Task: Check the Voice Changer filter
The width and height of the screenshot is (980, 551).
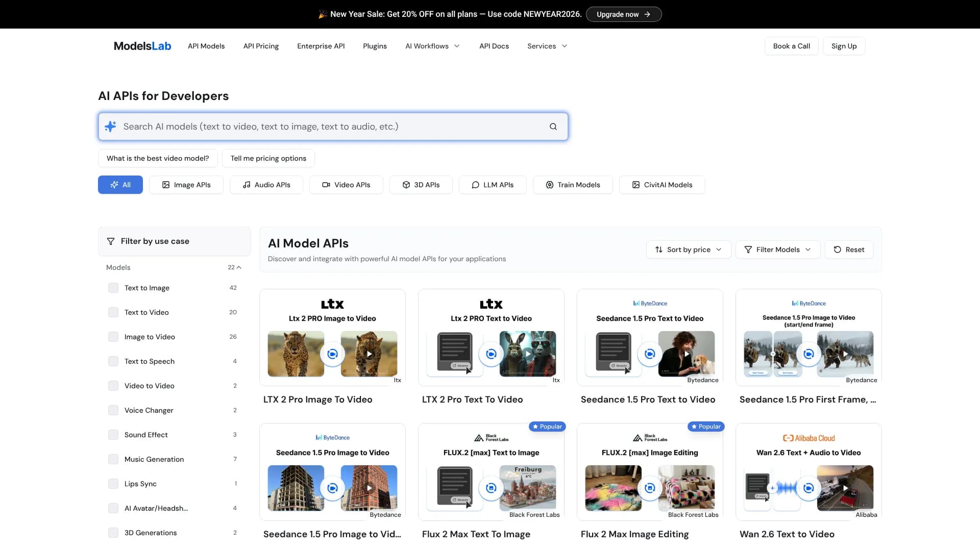Action: coord(113,410)
